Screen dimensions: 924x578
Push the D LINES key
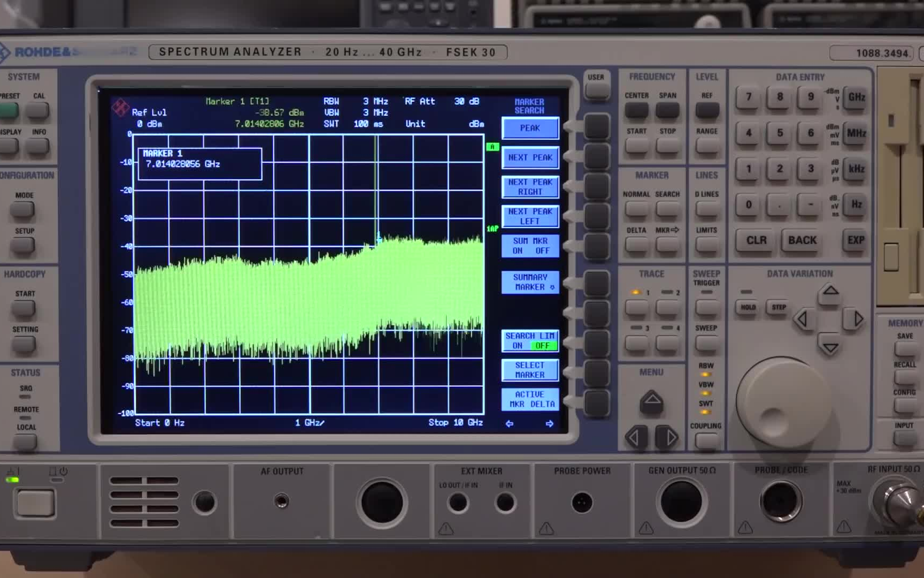click(707, 209)
